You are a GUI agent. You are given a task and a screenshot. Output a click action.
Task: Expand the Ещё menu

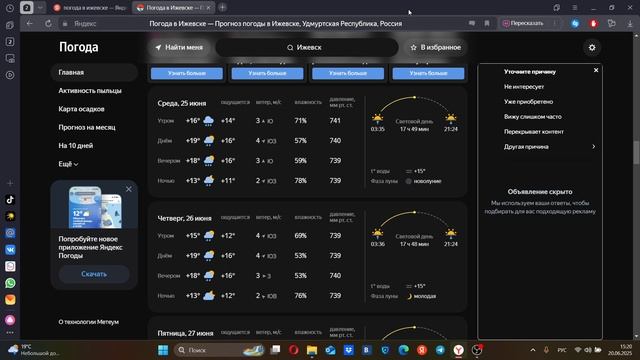point(68,164)
